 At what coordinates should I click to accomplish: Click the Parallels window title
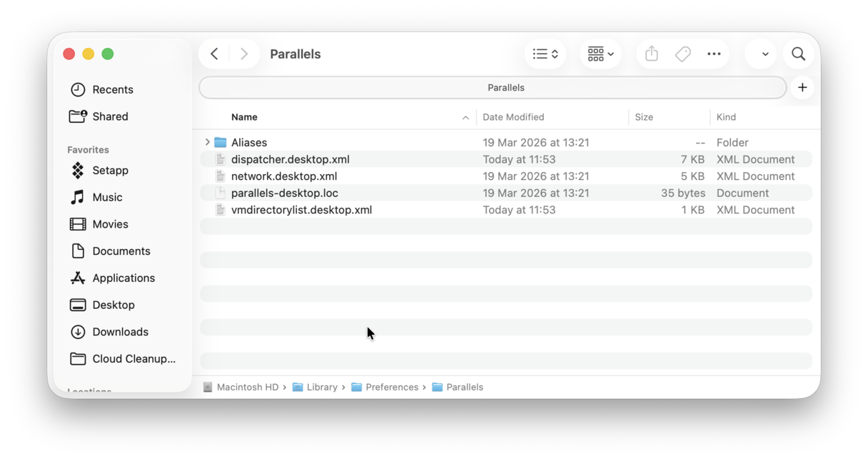[296, 54]
